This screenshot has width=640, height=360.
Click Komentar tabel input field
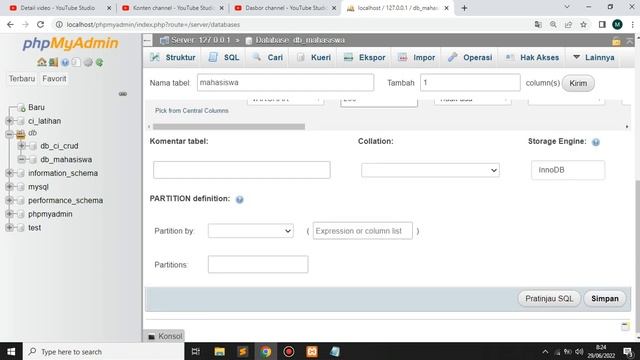242,170
